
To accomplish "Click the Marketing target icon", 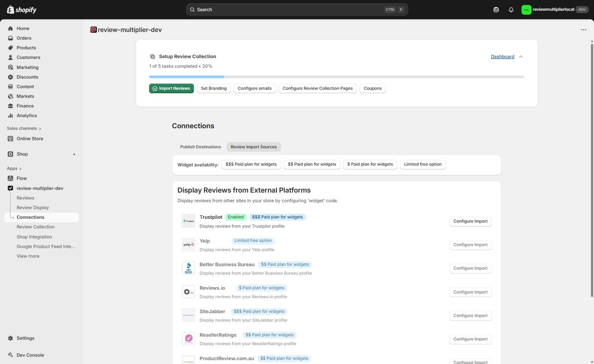I will (x=10, y=67).
